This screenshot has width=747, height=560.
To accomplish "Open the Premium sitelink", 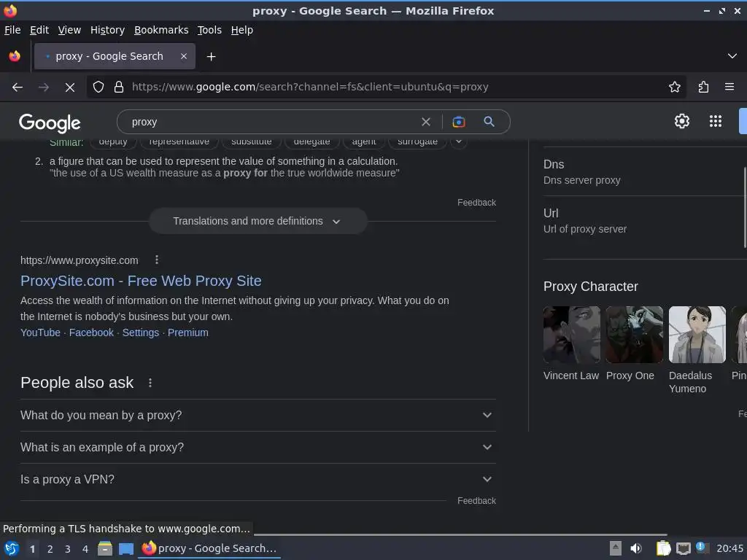I will 187,332.
